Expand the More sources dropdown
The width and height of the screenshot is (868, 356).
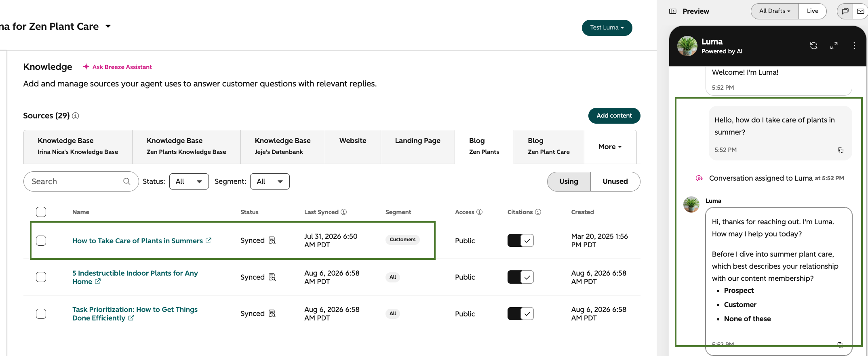(610, 147)
